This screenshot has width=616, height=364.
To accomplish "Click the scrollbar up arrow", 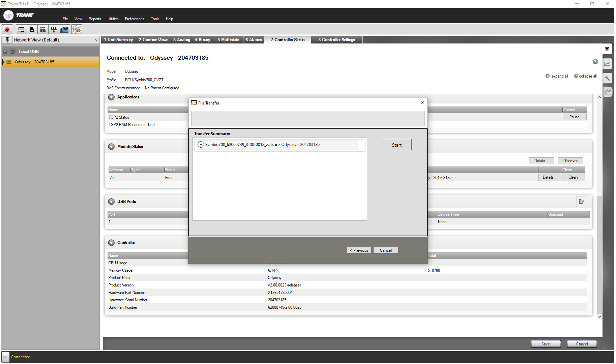I will [x=599, y=97].
